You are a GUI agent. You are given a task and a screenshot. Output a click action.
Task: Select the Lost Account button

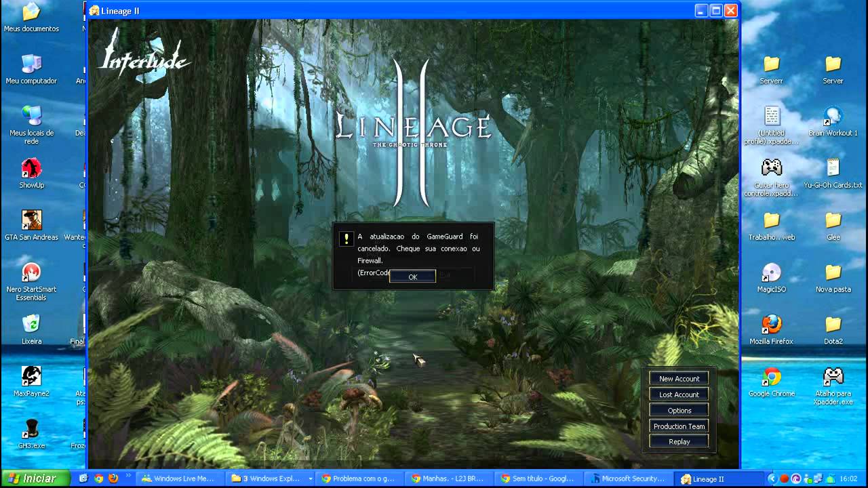click(679, 394)
